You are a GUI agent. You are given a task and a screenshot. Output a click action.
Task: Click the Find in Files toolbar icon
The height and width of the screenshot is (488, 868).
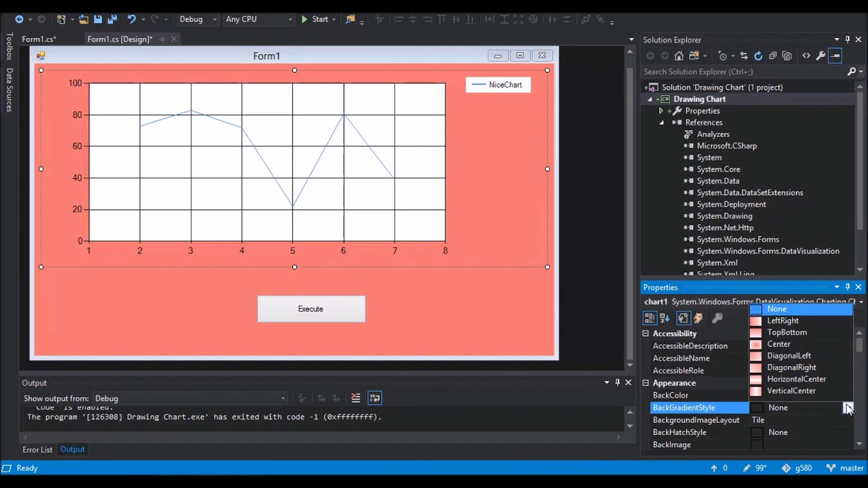point(351,19)
